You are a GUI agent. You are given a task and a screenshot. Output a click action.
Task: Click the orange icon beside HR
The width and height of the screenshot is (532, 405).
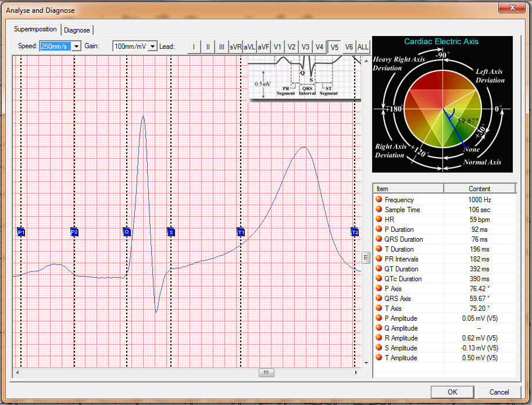point(379,219)
